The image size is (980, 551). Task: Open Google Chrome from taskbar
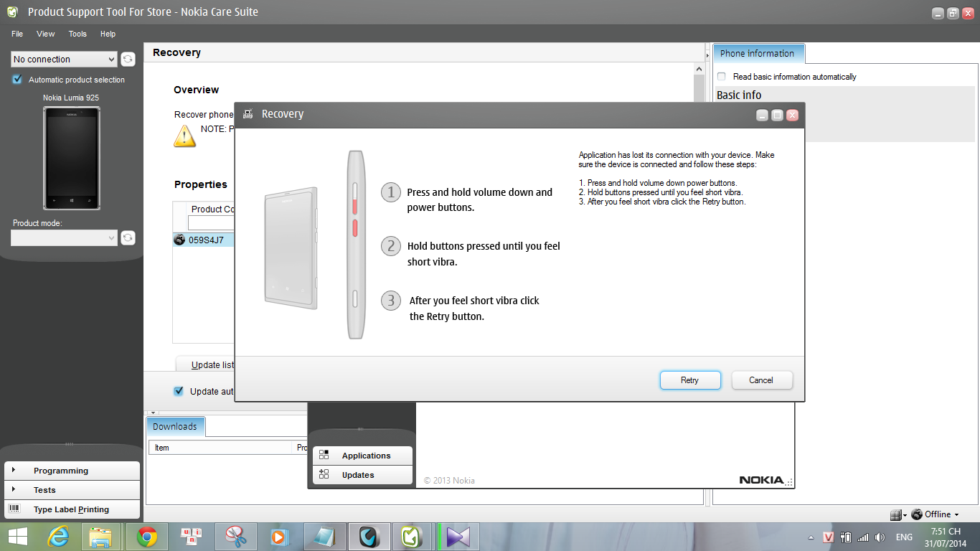[147, 537]
